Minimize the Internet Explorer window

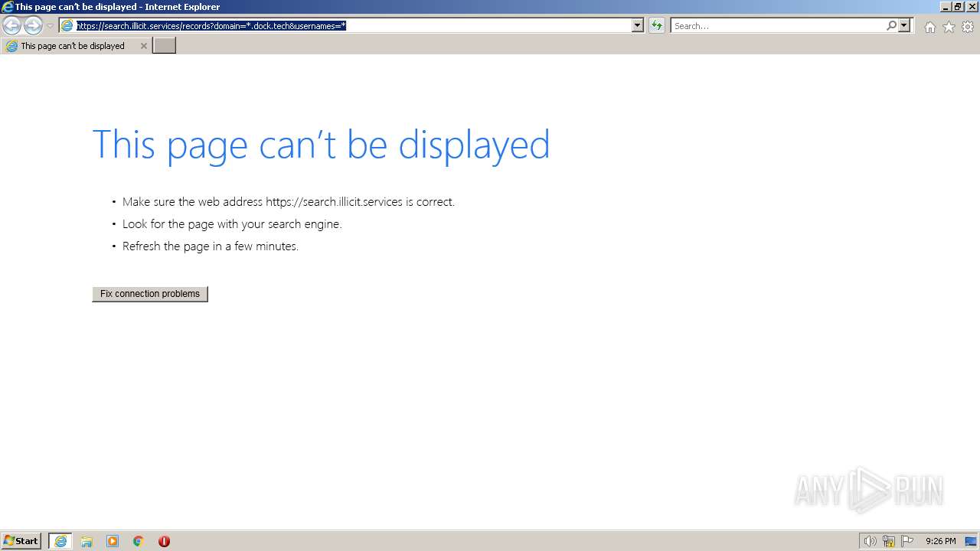(x=946, y=7)
